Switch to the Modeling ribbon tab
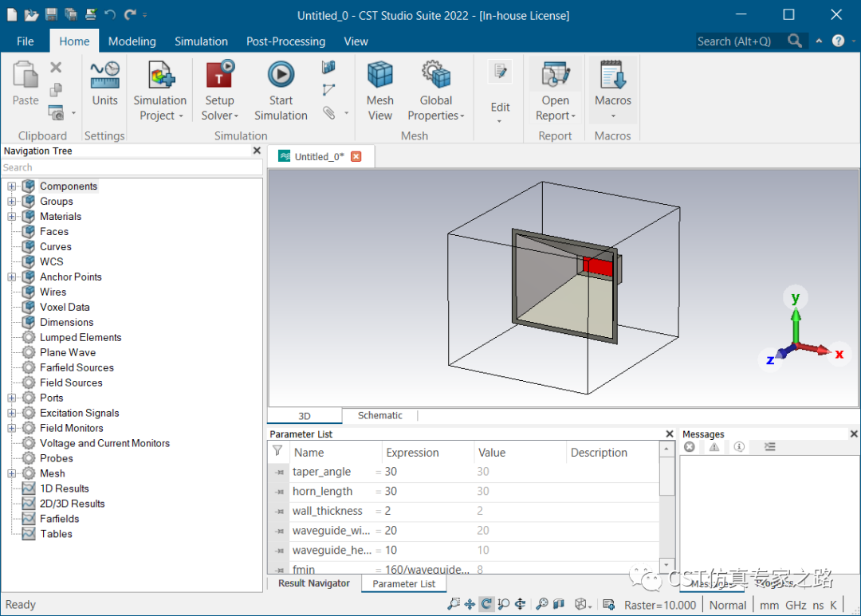Image resolution: width=861 pixels, height=616 pixels. pyautogui.click(x=132, y=41)
